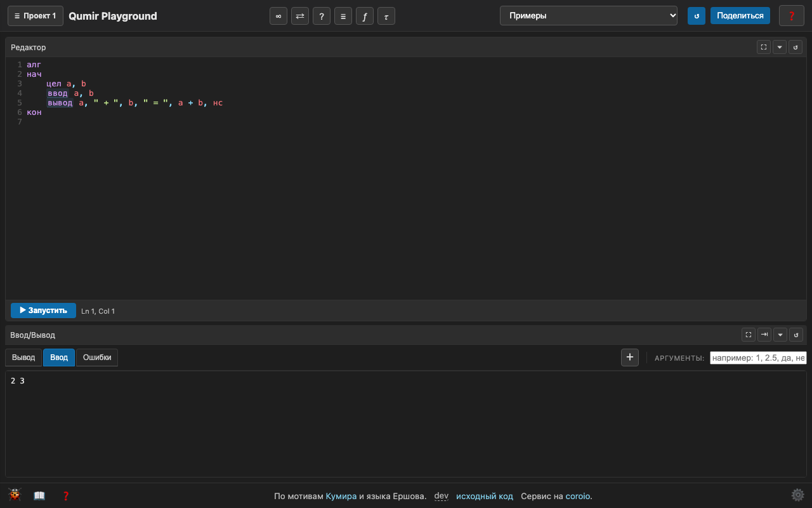The height and width of the screenshot is (508, 812).
Task: Run the program with Запустить
Action: coord(43,311)
